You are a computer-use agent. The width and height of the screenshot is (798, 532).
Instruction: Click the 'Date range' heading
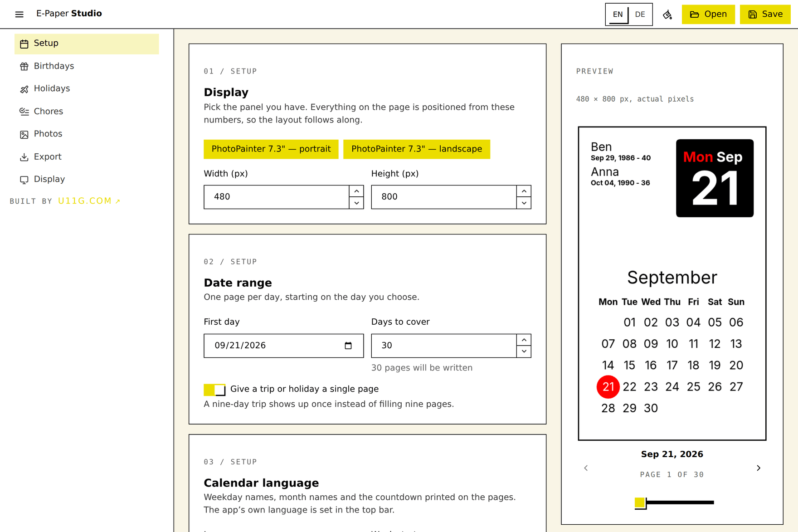click(x=238, y=283)
